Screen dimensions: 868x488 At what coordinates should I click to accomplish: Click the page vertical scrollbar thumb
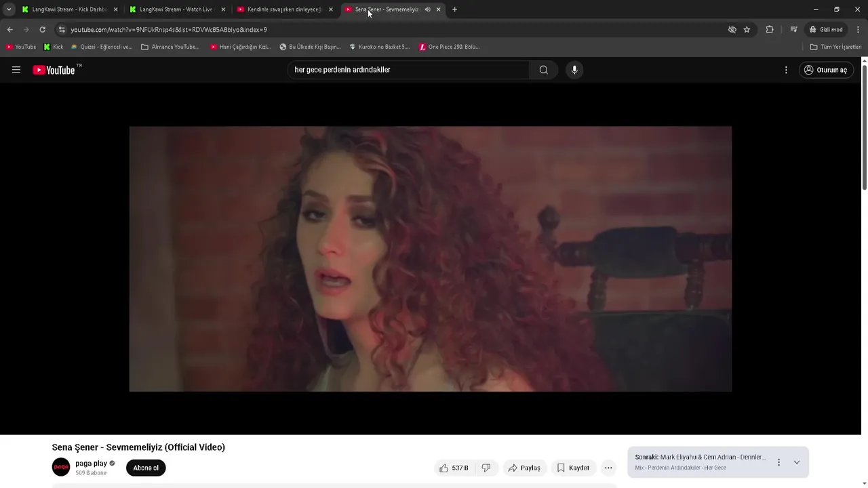864,127
